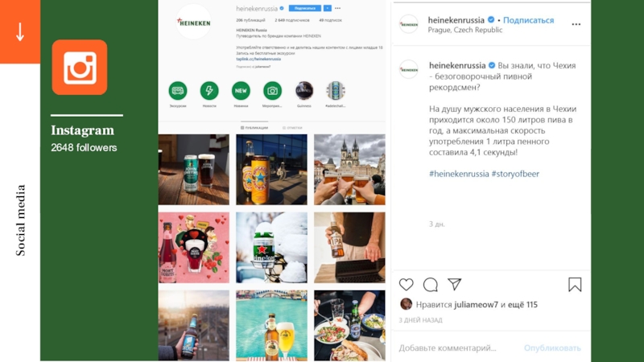Open the green camera events highlight
Screen dimensions: 644x362
(x=272, y=91)
